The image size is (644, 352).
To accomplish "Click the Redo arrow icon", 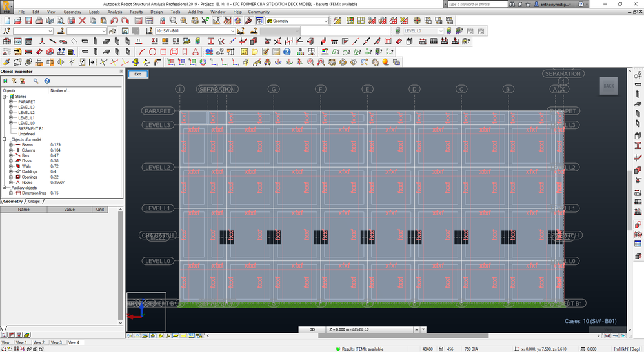I will [125, 21].
